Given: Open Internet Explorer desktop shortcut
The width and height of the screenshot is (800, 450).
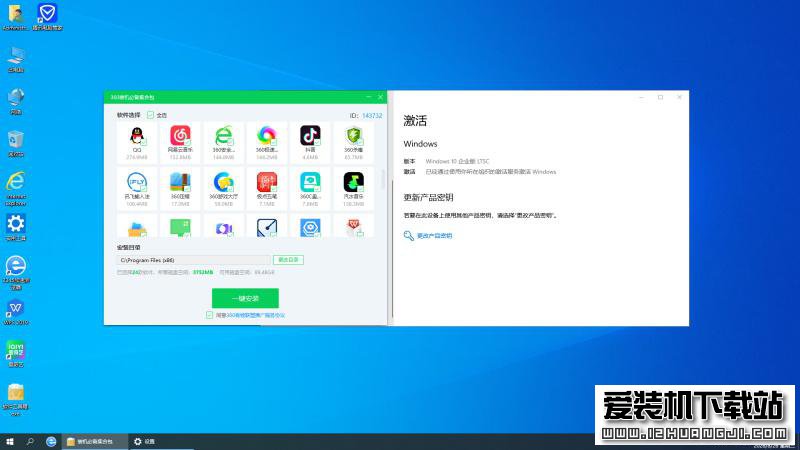Looking at the screenshot, I should (x=16, y=189).
